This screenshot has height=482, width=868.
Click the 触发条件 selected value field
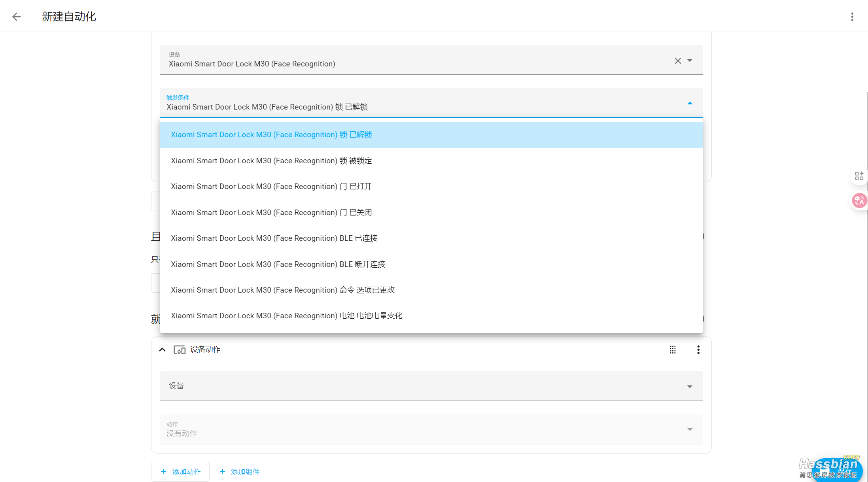pyautogui.click(x=431, y=103)
